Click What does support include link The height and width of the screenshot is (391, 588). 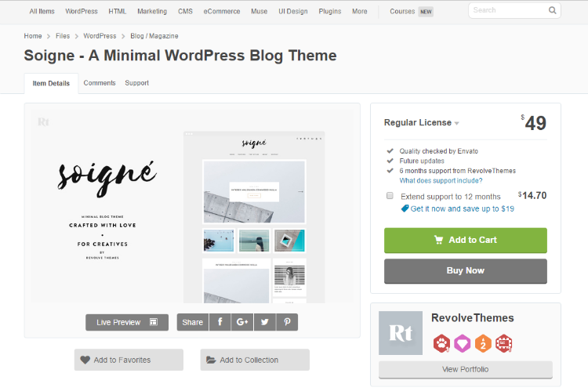(441, 181)
